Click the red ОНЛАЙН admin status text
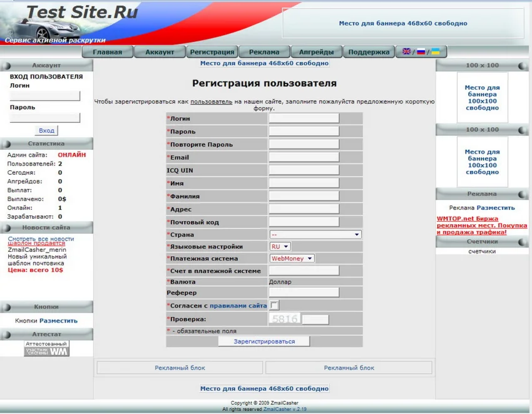The width and height of the screenshot is (532, 414). 71,155
